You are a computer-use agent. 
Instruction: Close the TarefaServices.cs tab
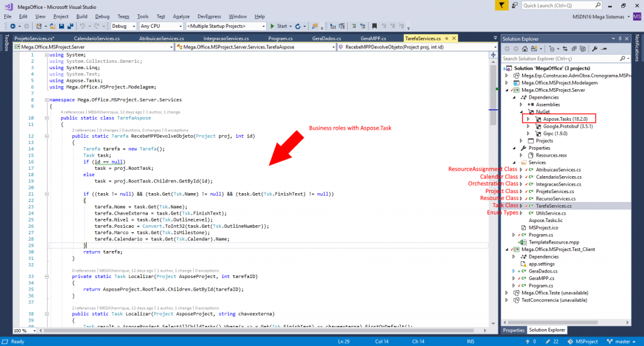(454, 38)
